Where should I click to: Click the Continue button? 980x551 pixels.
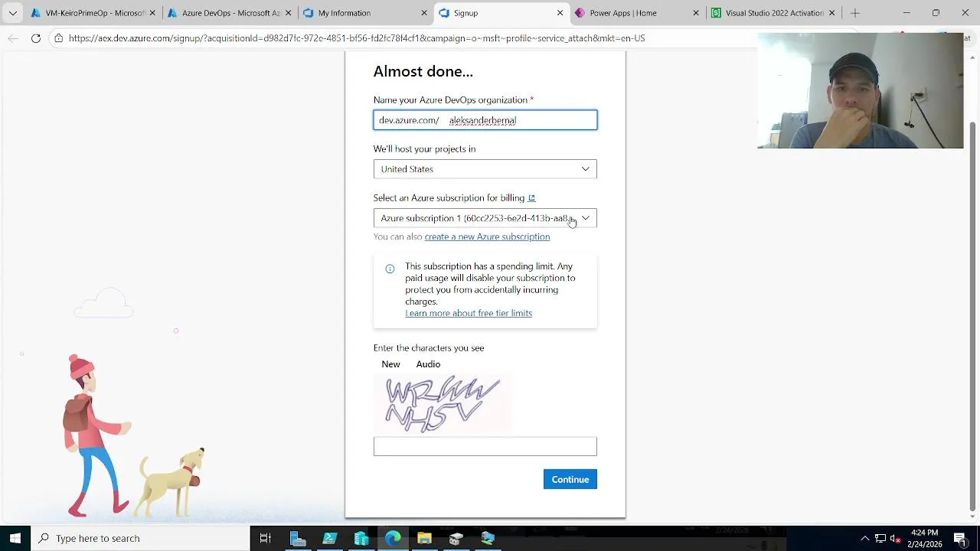[570, 480]
